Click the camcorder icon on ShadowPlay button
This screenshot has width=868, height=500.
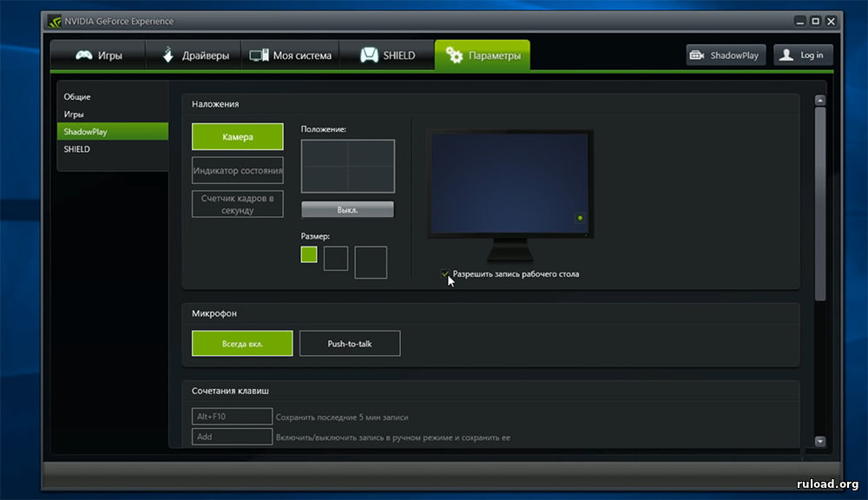697,55
